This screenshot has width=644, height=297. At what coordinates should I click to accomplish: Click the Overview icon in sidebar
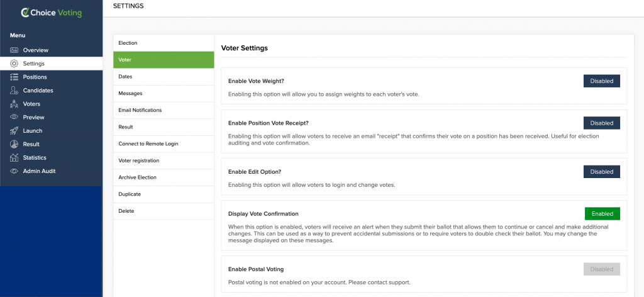point(14,50)
